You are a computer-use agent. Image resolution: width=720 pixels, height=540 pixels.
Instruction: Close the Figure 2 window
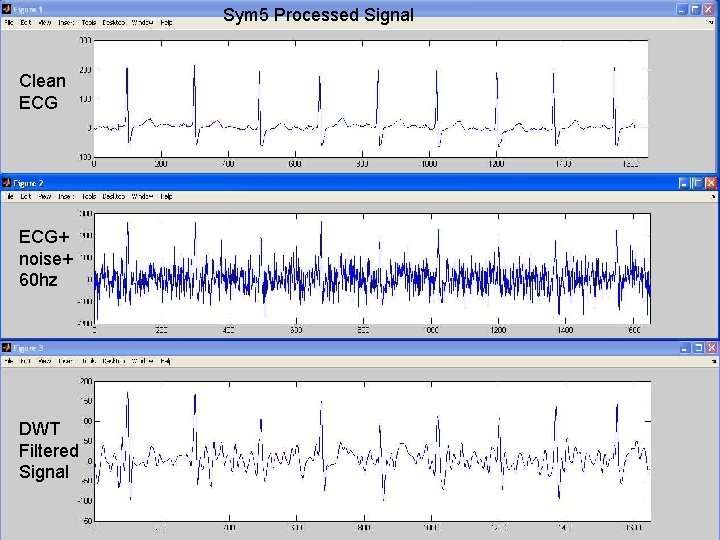(711, 184)
